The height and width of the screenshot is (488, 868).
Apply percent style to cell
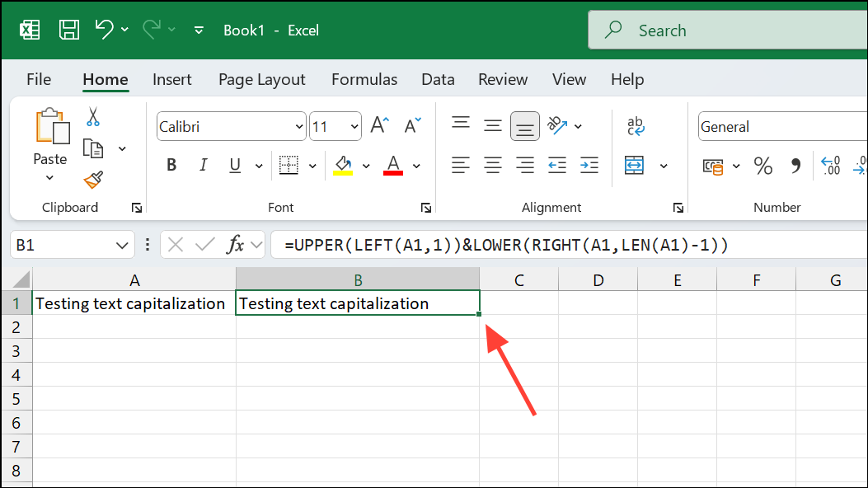(x=762, y=165)
